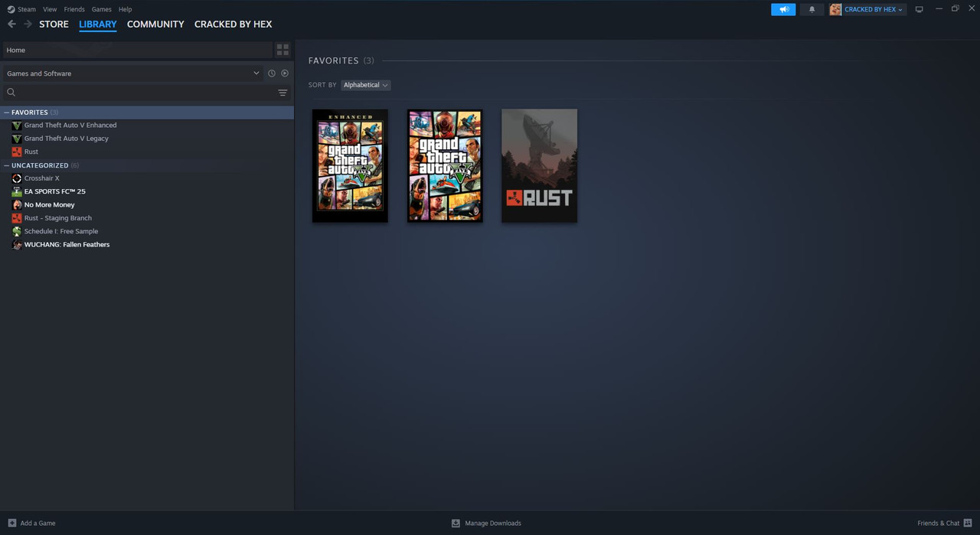Open the Steam menu
980x535 pixels.
27,9
